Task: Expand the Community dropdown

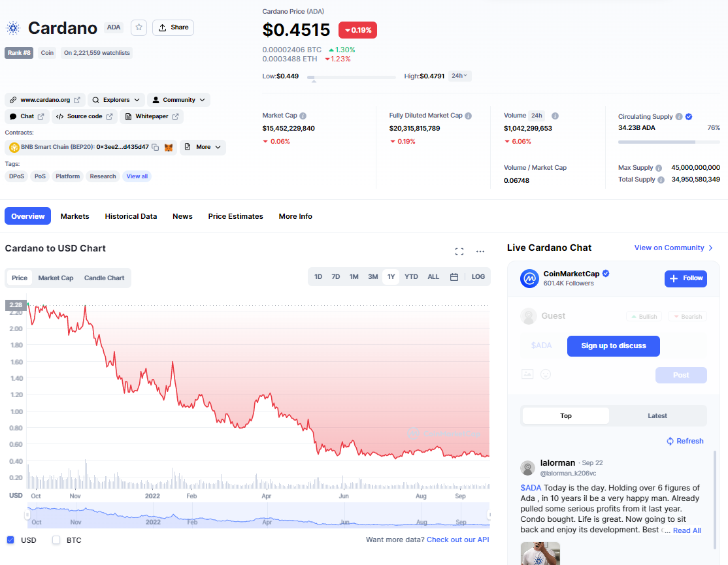Action: (x=179, y=100)
